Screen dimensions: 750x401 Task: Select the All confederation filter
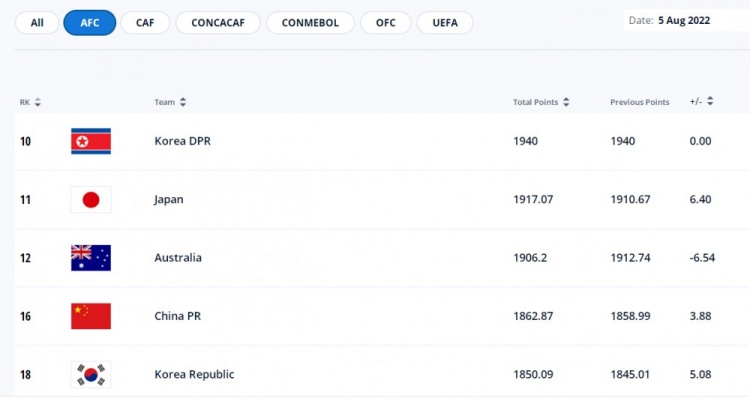(37, 23)
